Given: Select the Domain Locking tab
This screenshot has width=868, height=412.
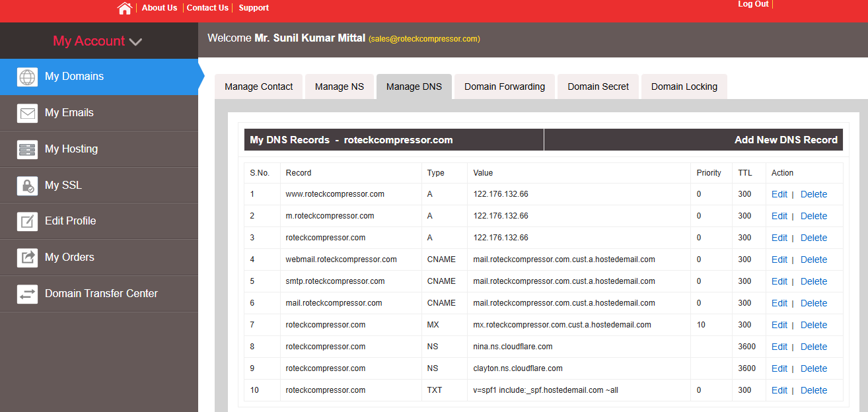Looking at the screenshot, I should tap(684, 86).
